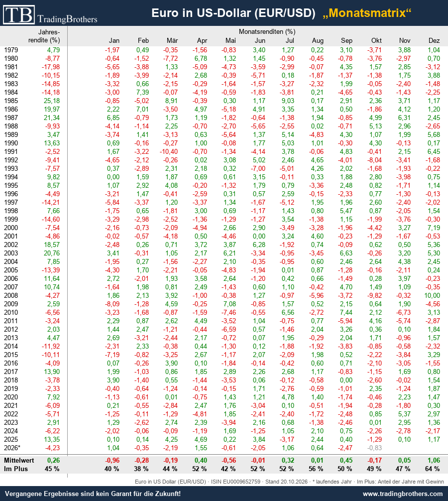
Task: Click the Monatsrenditen (%) heading
Action: pos(267,32)
